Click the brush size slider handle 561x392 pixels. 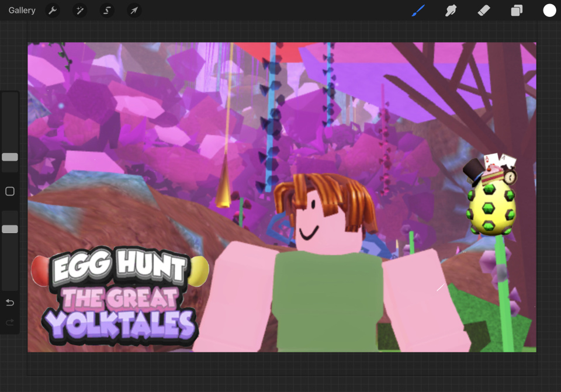(10, 157)
